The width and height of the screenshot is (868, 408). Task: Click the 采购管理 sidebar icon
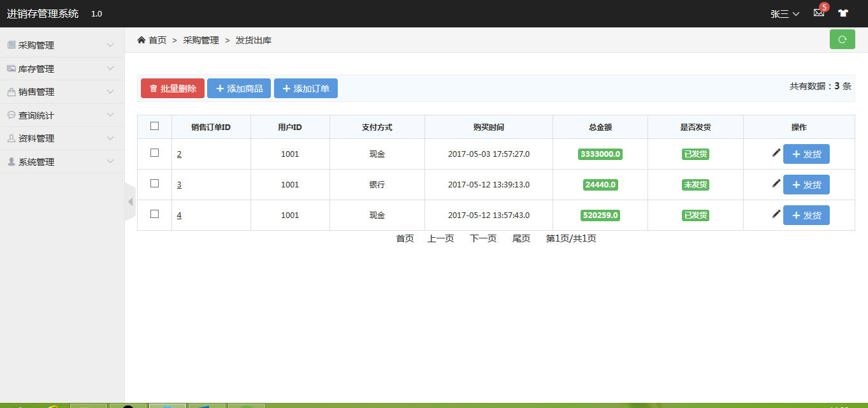click(11, 45)
